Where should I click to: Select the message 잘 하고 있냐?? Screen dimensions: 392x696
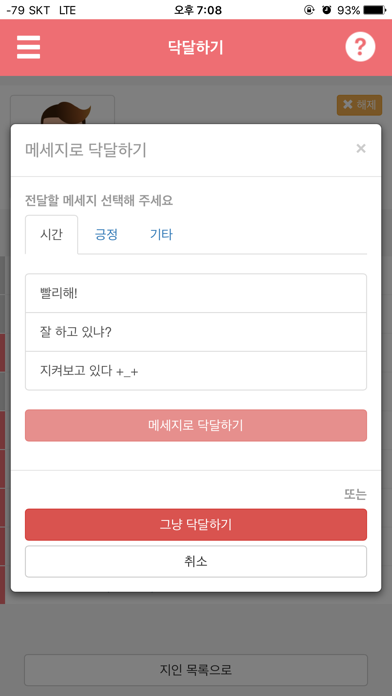coord(196,332)
